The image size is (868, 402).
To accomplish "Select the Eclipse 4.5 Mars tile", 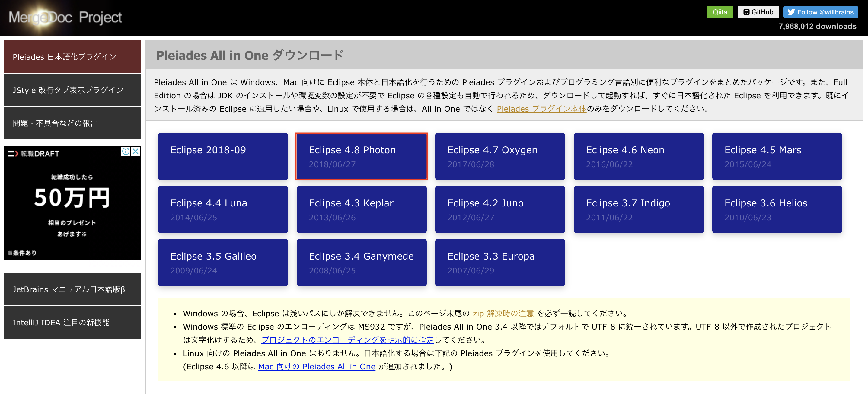I will tap(777, 156).
